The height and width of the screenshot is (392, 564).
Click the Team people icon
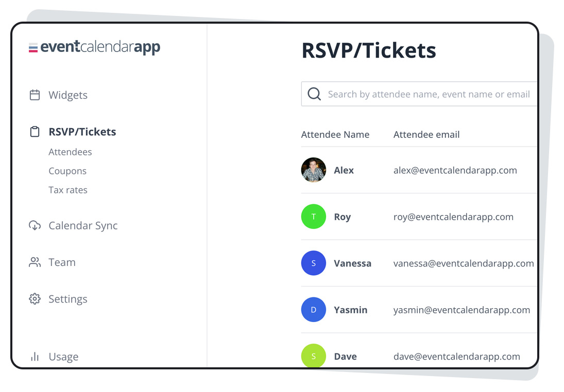(x=35, y=262)
